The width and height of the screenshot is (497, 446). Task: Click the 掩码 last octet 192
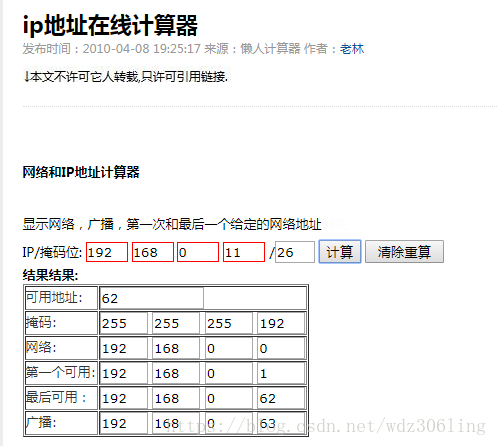click(281, 323)
